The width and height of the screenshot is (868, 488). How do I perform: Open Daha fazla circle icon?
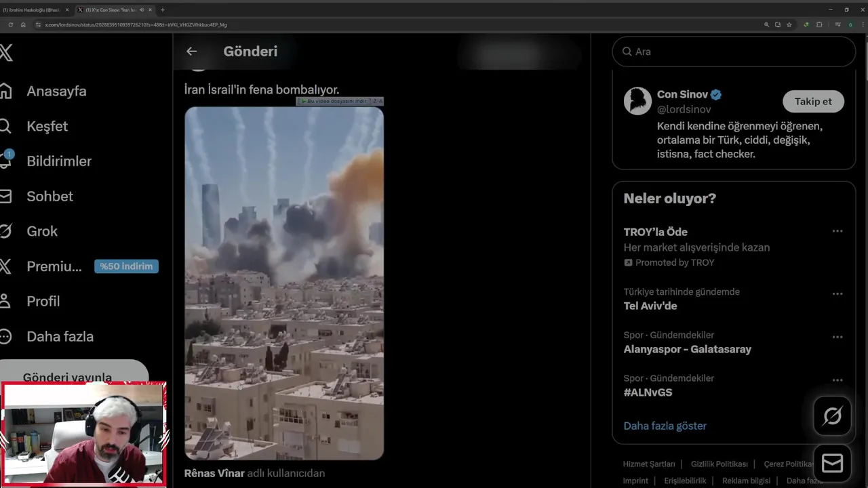(x=5, y=336)
